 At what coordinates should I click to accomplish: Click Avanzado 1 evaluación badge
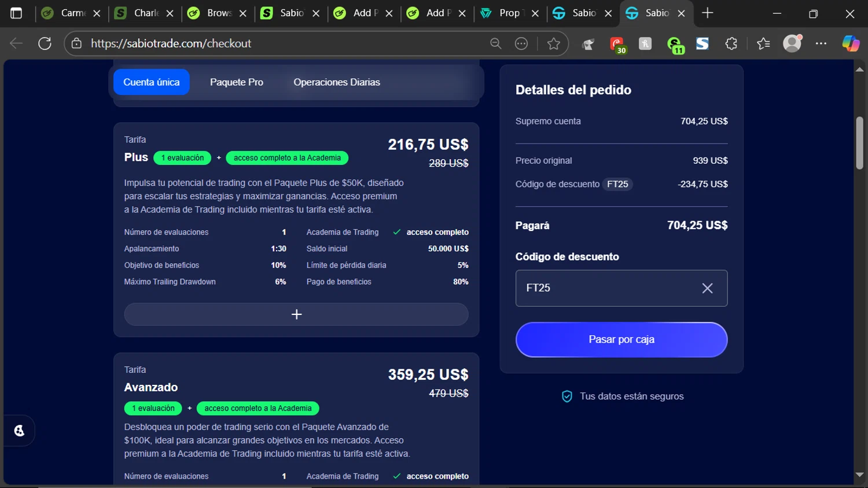coord(153,409)
